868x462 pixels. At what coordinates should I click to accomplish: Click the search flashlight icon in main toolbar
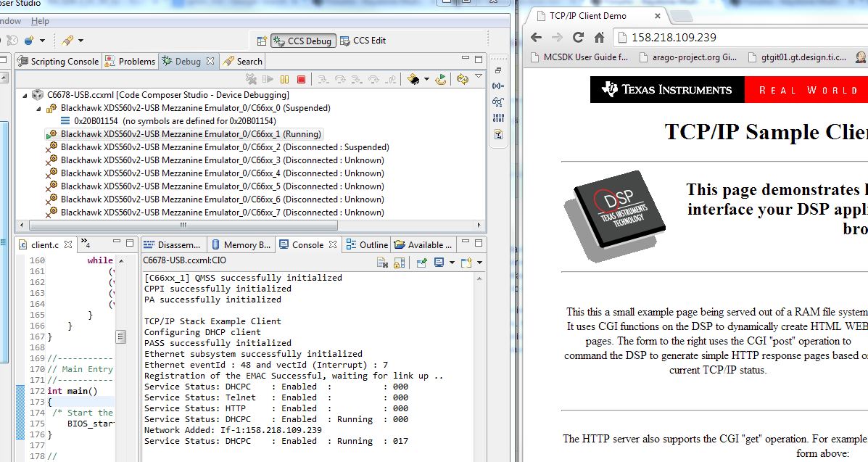[x=67, y=41]
